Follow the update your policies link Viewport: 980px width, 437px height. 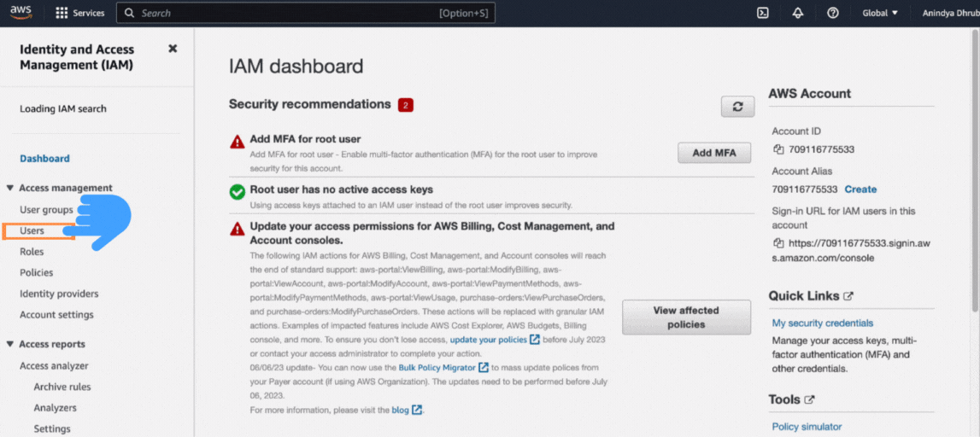click(488, 341)
